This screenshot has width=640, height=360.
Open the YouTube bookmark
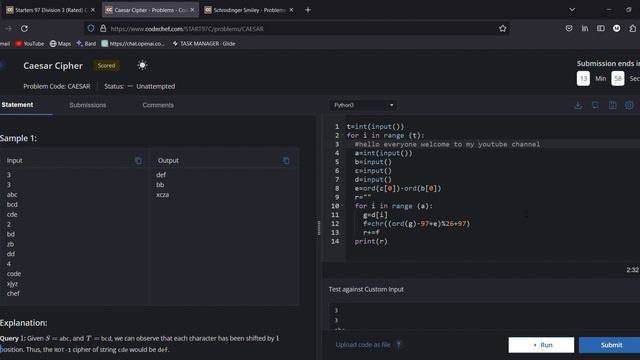coord(30,44)
